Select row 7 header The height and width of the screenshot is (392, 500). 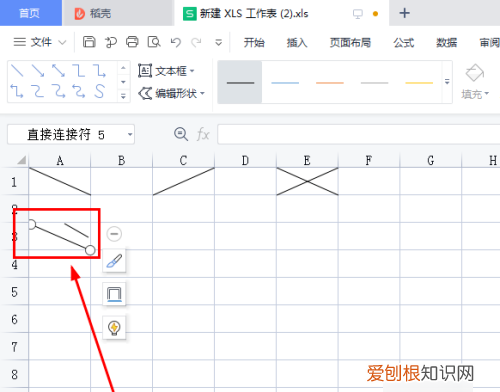(x=14, y=347)
